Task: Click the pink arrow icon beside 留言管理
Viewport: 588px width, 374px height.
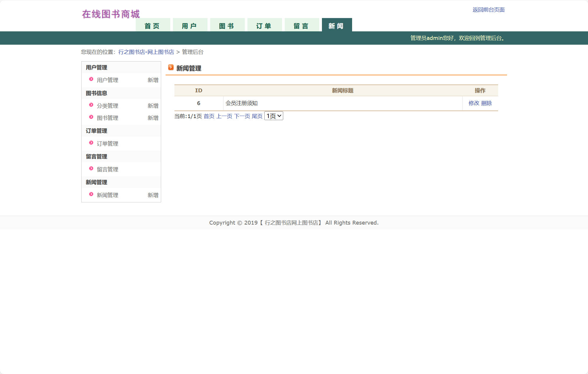Action: (91, 169)
